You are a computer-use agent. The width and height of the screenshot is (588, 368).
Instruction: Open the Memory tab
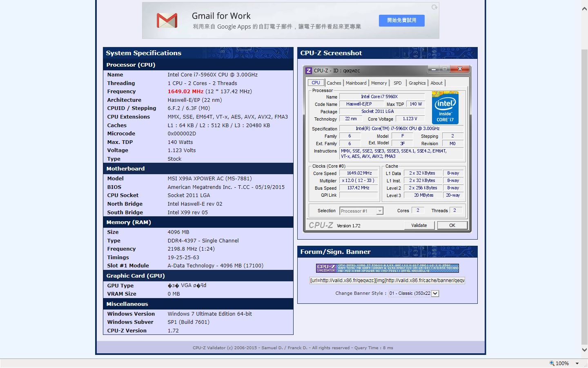pyautogui.click(x=379, y=83)
